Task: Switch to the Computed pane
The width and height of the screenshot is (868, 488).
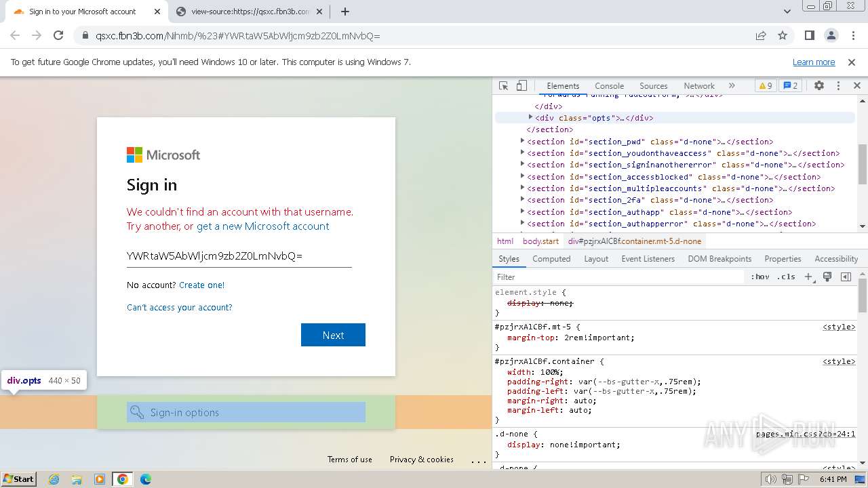Action: [x=551, y=259]
